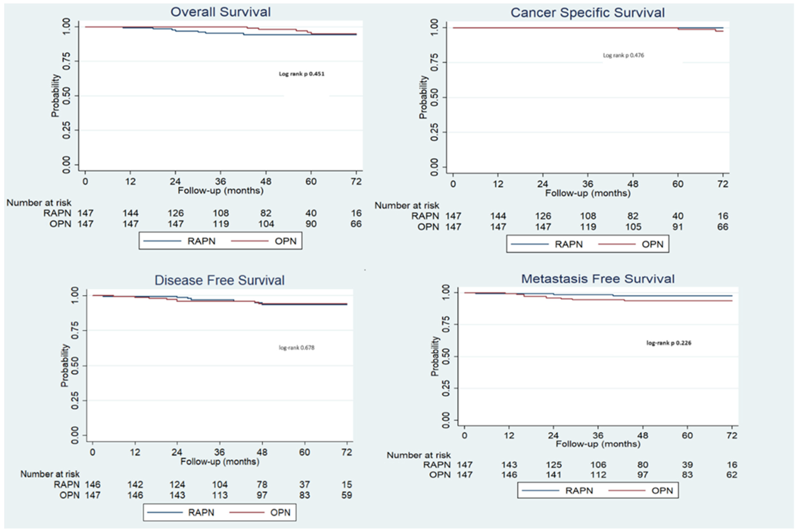Click Follow-up (months) axis label under Cancer Specific Survival

(588, 193)
